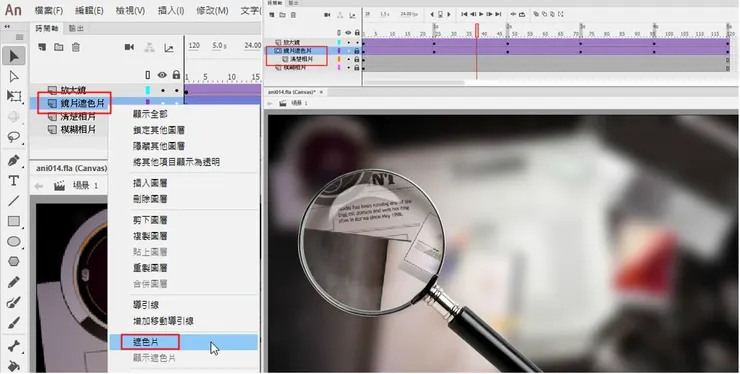The image size is (740, 374).
Task: Click camera icon in left timeline
Action: coord(129,47)
